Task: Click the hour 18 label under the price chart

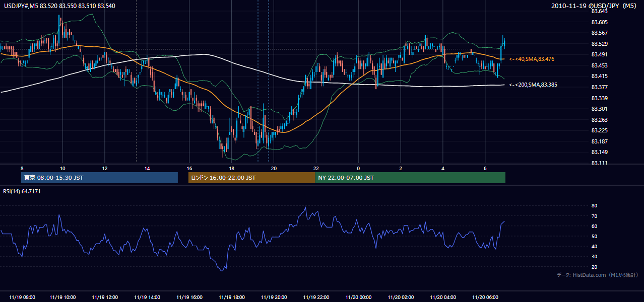Action: coord(231,168)
